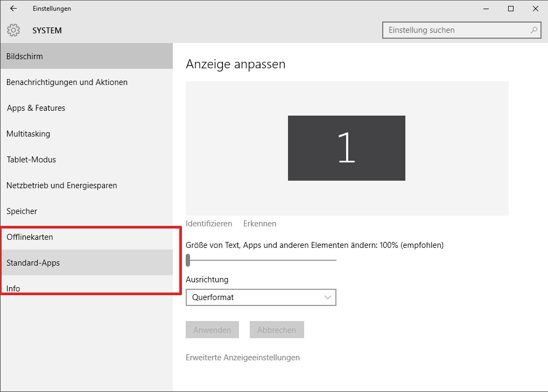Select Multitasking in the sidebar

coord(86,134)
